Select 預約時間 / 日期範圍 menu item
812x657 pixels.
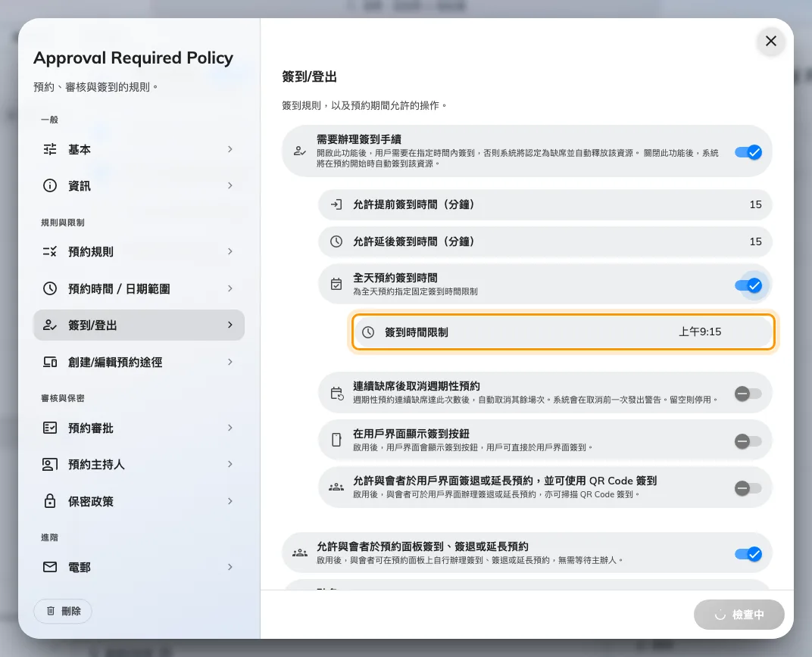point(139,288)
